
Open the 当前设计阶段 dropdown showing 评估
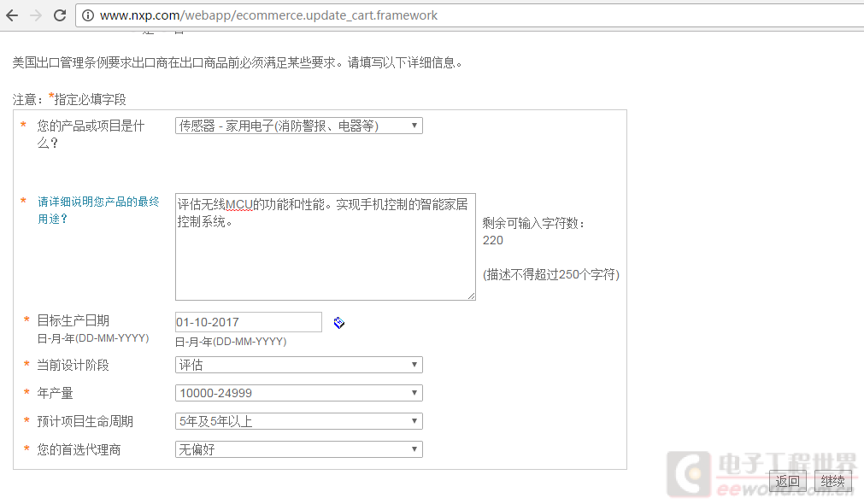[x=298, y=365]
